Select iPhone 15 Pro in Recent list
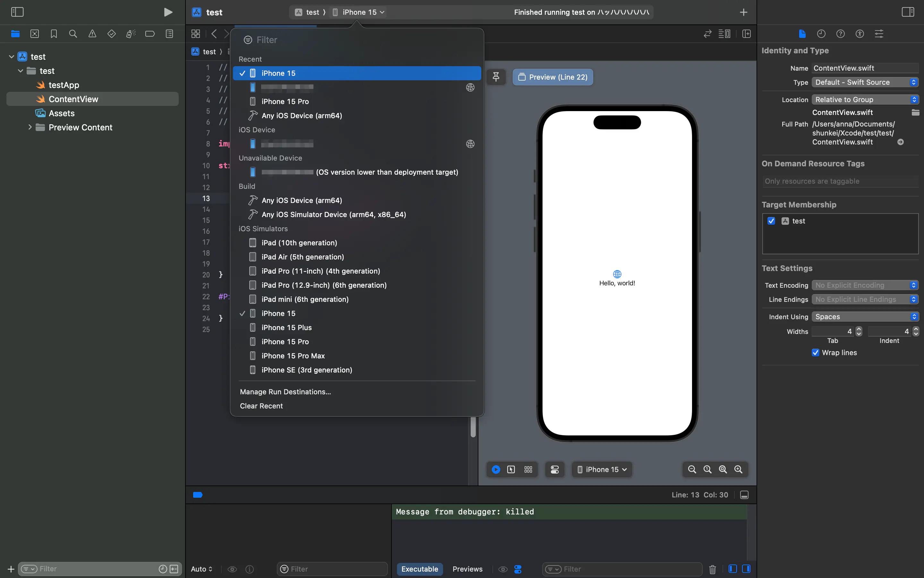The image size is (924, 578). coord(357,101)
